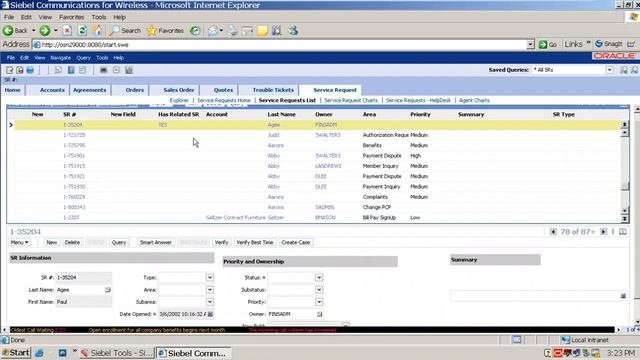Select Payment Dispute High row area cell

click(382, 156)
